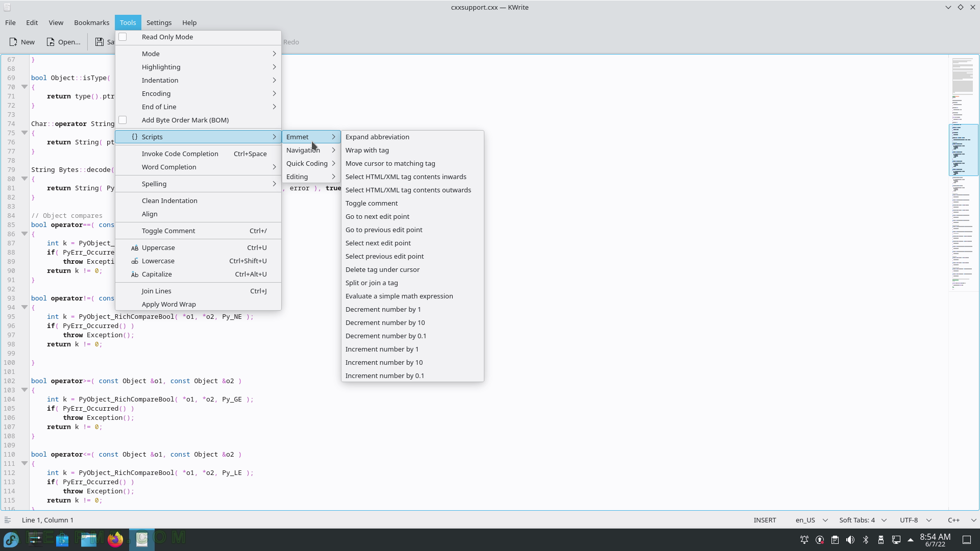Click the Open... toolbar button
The width and height of the screenshot is (980, 551).
coord(63,42)
